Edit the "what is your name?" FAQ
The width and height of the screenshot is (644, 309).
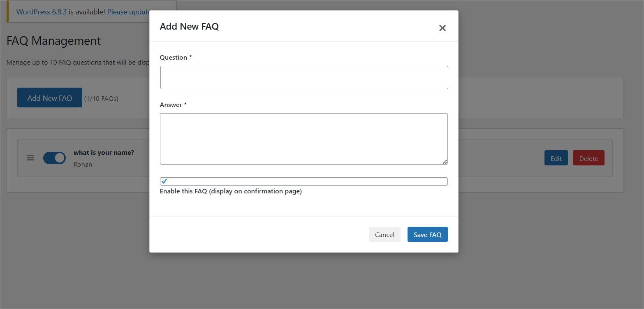(556, 158)
